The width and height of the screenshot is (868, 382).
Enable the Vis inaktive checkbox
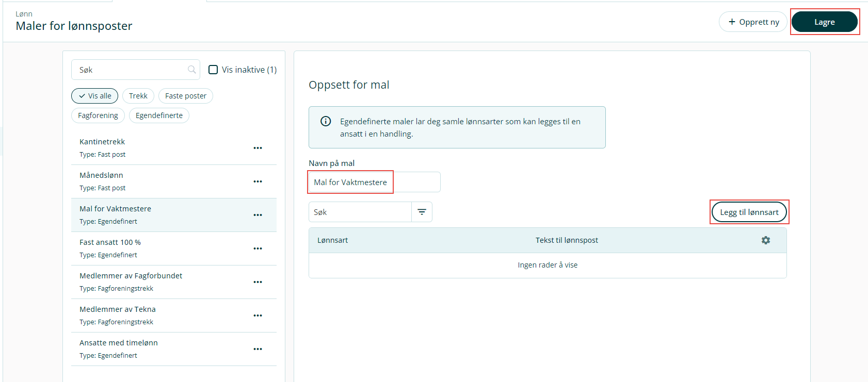(213, 70)
